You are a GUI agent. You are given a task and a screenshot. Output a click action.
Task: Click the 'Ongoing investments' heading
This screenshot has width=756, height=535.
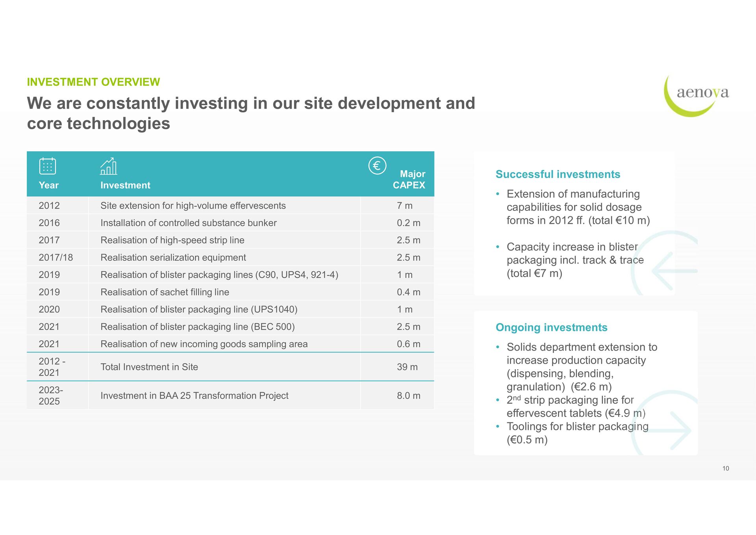point(551,327)
